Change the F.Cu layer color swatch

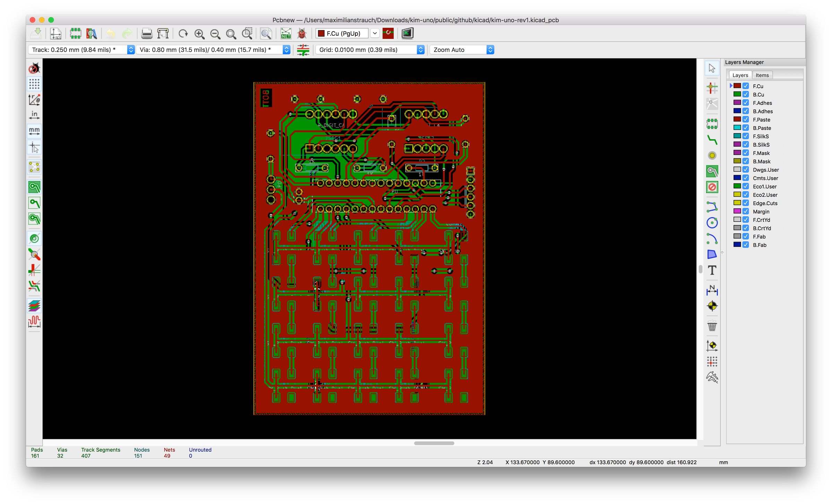(x=737, y=86)
